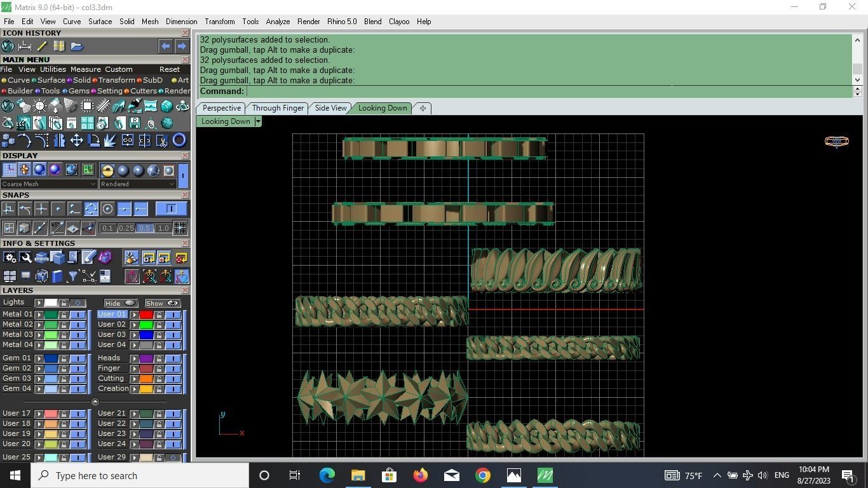Click the Show layers button
This screenshot has width=868, height=488.
[x=162, y=303]
